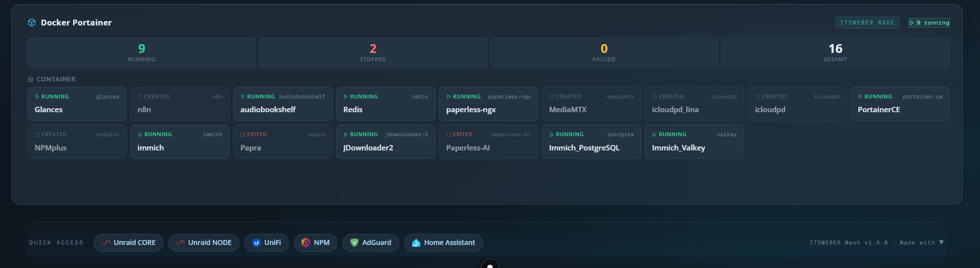Open the Unraid CORE quick access link
This screenshot has width=980, height=268.
click(x=129, y=243)
